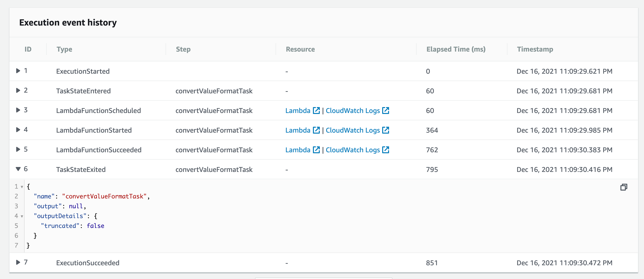644x279 pixels.
Task: Open the CloudWatch Logs external icon for LambdaFunctionStarted
Action: coord(386,130)
